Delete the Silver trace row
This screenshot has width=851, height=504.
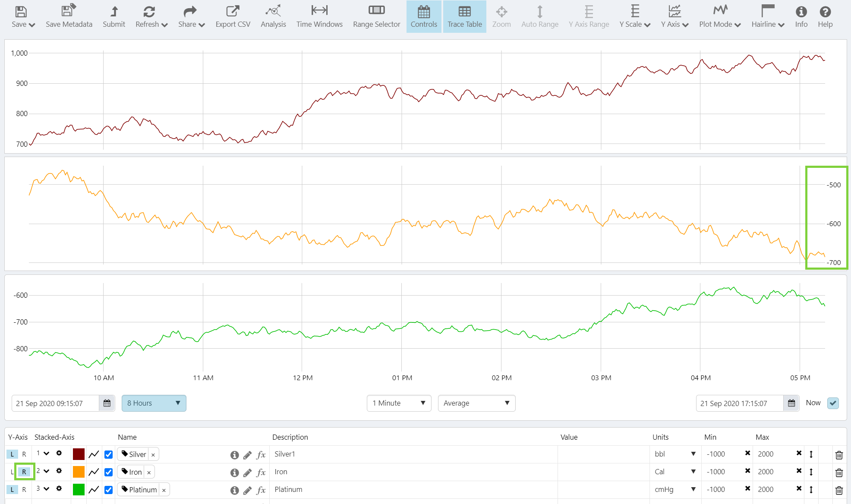(x=839, y=455)
